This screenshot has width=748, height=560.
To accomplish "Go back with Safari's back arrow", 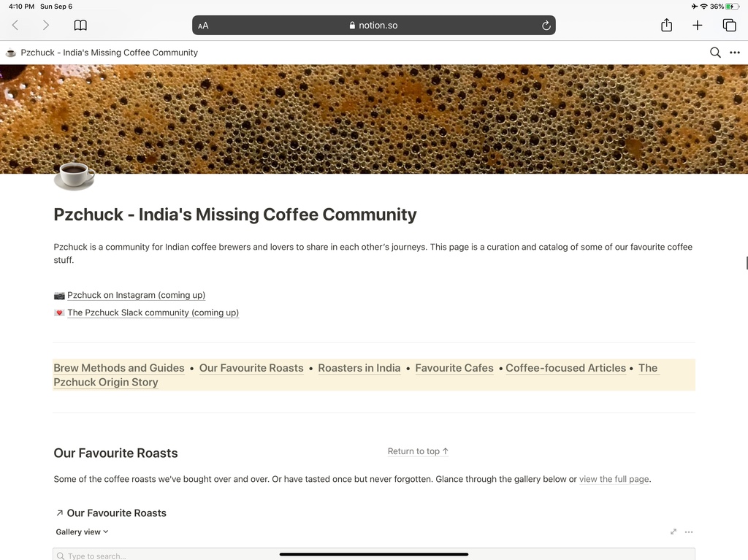I will tap(15, 26).
